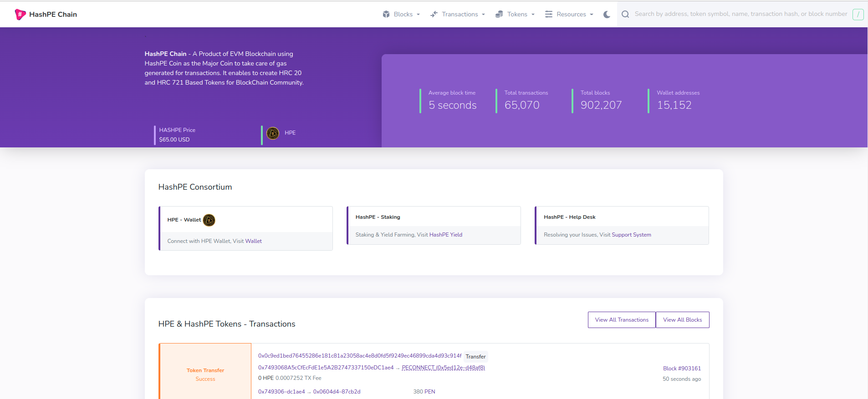Open sender address 0x7493068A5c...
Viewport: 868px width, 399px height.
point(326,368)
